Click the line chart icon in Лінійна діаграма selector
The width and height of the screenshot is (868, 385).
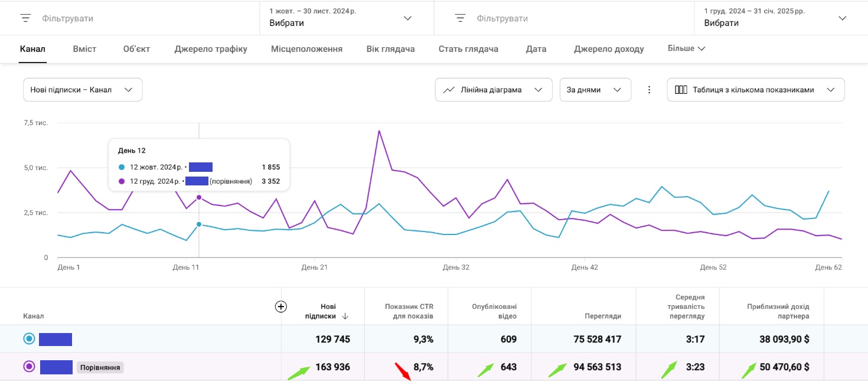click(449, 89)
